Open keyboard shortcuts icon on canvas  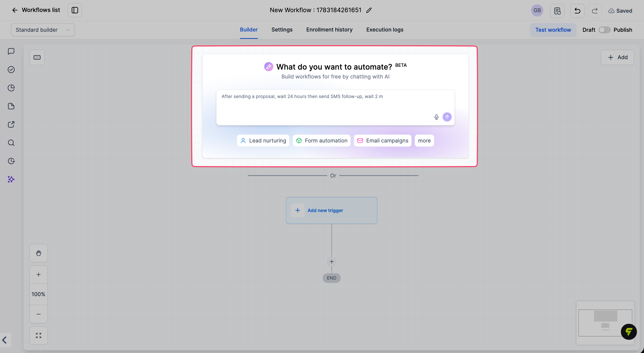37,57
